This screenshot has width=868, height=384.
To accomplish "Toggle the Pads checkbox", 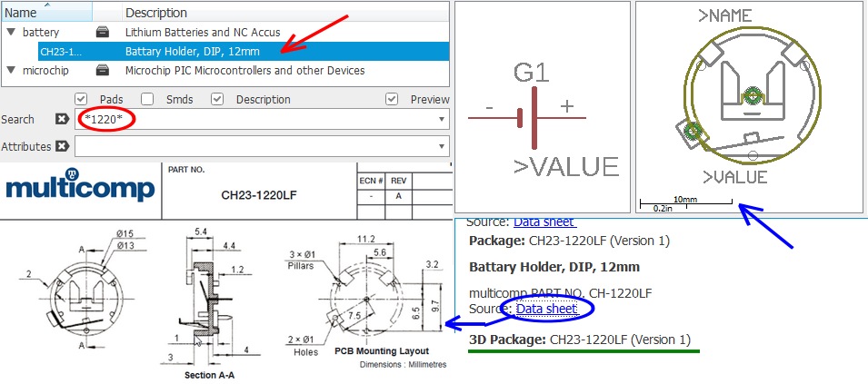I will [x=81, y=100].
